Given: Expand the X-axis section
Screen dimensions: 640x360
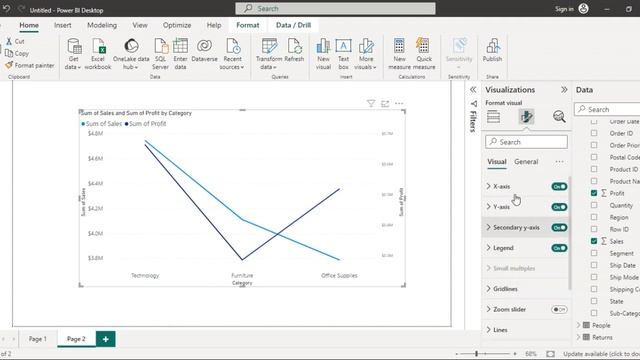Looking at the screenshot, I should (x=489, y=186).
